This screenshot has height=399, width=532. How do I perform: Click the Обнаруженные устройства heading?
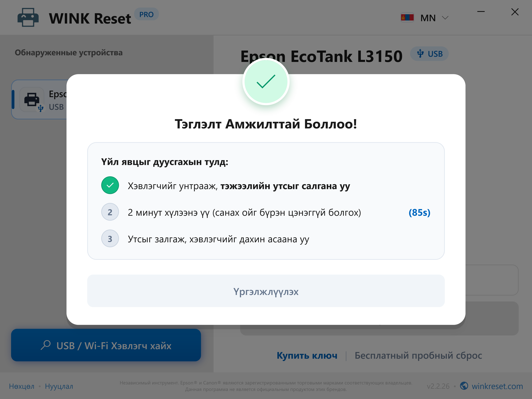(69, 53)
